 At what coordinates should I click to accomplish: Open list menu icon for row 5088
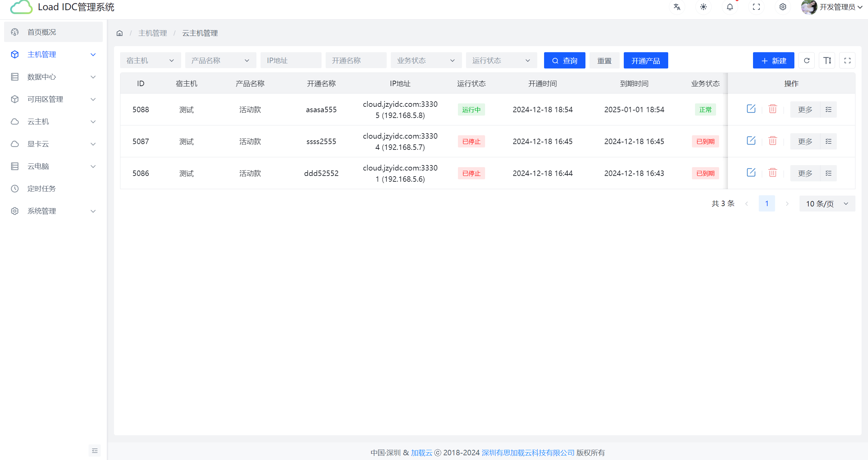pos(828,109)
